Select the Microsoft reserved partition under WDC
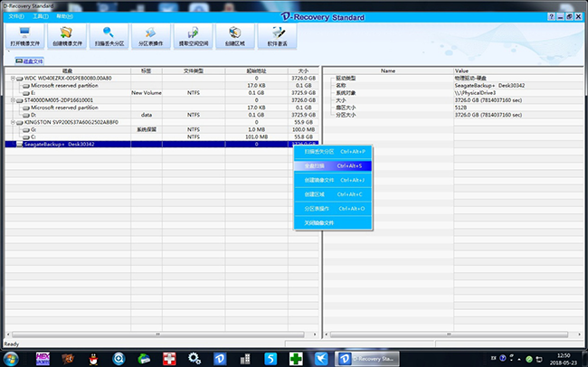The image size is (588, 367). [x=64, y=86]
